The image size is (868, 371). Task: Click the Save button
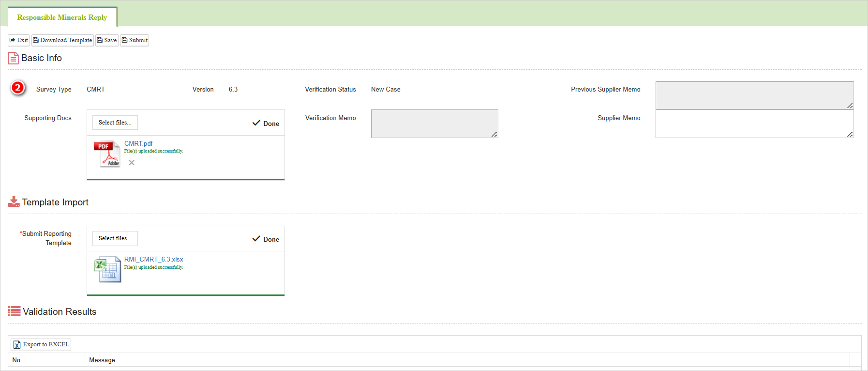(107, 40)
